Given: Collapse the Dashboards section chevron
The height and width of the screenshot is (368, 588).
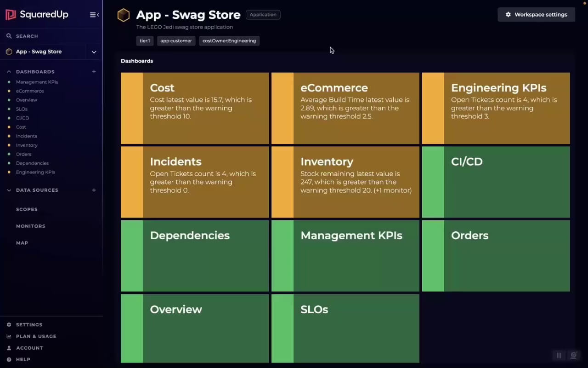Looking at the screenshot, I should tap(9, 72).
